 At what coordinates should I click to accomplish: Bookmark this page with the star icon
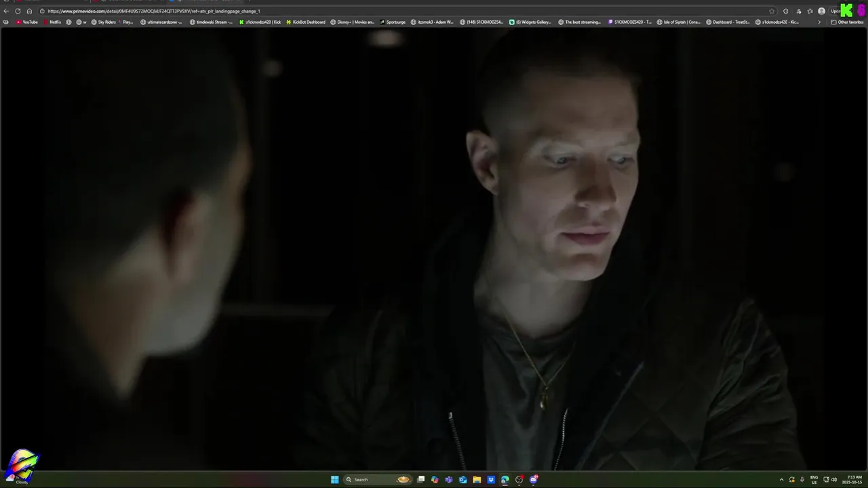(772, 11)
